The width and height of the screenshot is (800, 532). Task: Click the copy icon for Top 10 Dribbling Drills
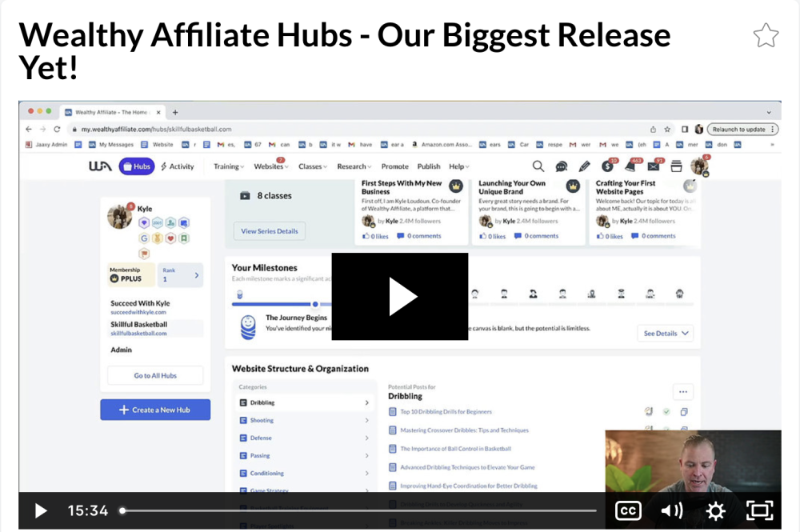coord(684,412)
